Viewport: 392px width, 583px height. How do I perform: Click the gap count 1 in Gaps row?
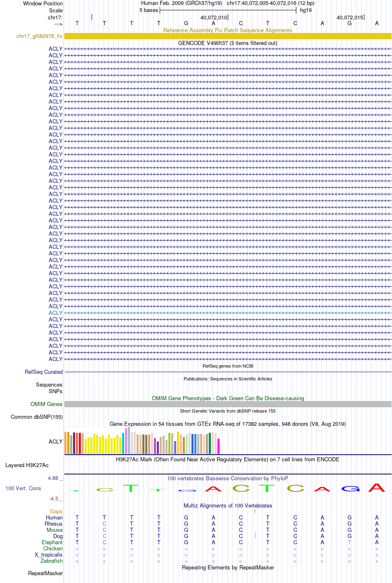click(x=255, y=512)
